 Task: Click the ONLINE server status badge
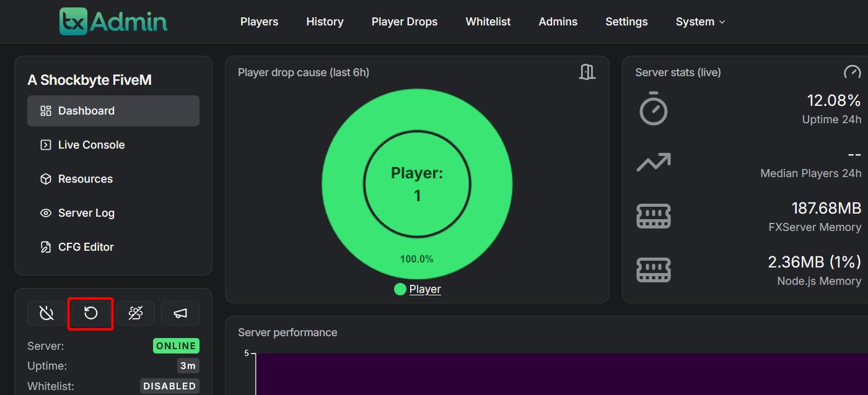[x=176, y=346]
